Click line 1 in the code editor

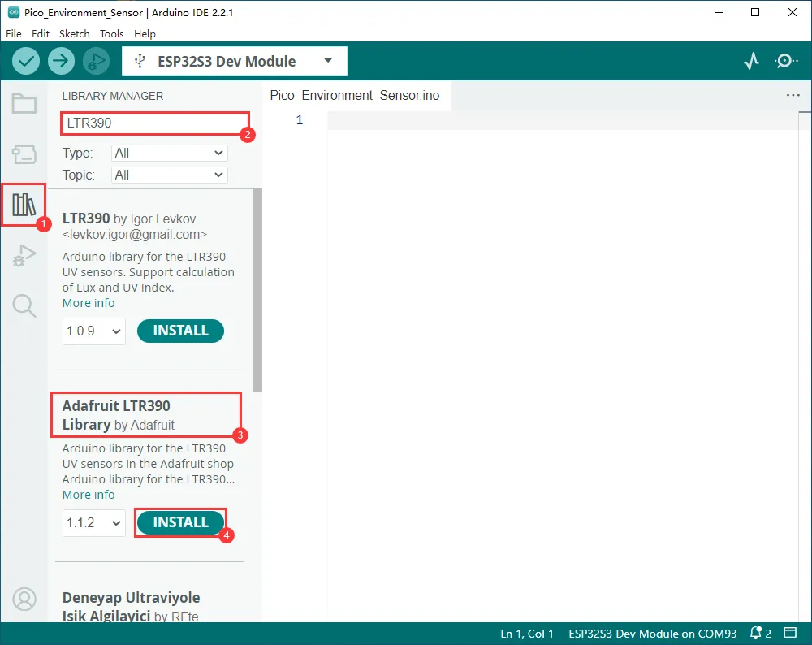pos(563,120)
